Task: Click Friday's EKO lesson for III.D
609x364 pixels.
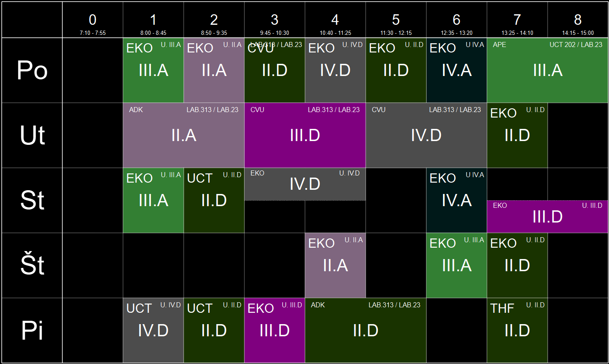Action: (x=274, y=331)
